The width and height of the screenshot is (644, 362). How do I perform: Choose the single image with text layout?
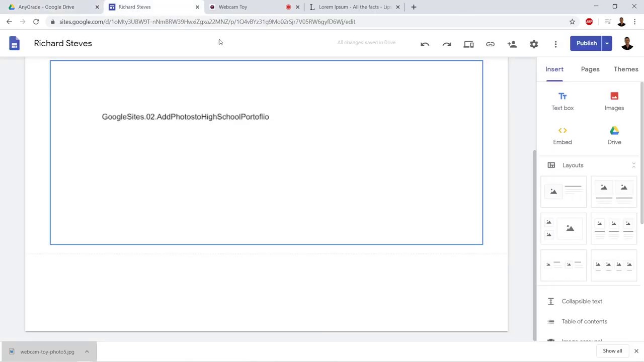click(563, 192)
